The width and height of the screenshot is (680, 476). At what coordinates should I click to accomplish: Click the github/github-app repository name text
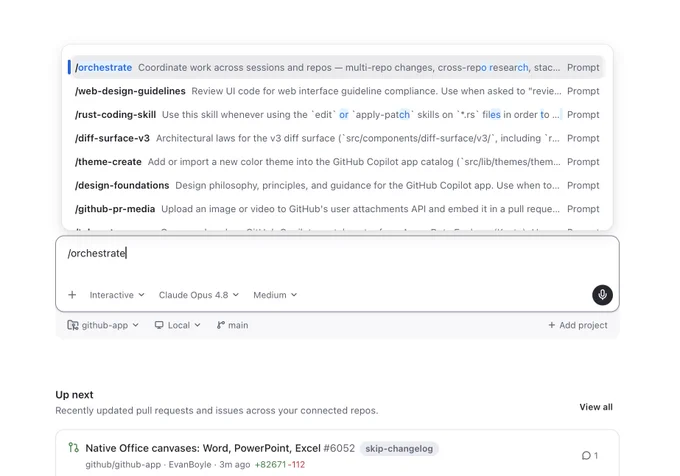tap(123, 464)
